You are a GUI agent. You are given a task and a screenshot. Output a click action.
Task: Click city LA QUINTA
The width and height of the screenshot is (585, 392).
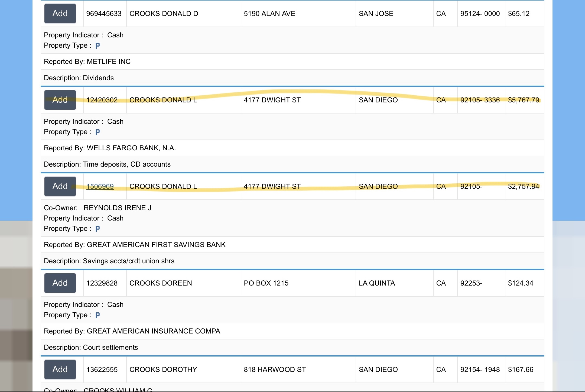[x=377, y=283]
